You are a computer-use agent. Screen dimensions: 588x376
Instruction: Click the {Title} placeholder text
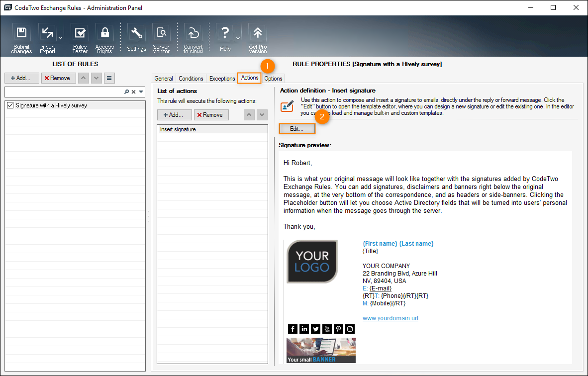(x=371, y=251)
